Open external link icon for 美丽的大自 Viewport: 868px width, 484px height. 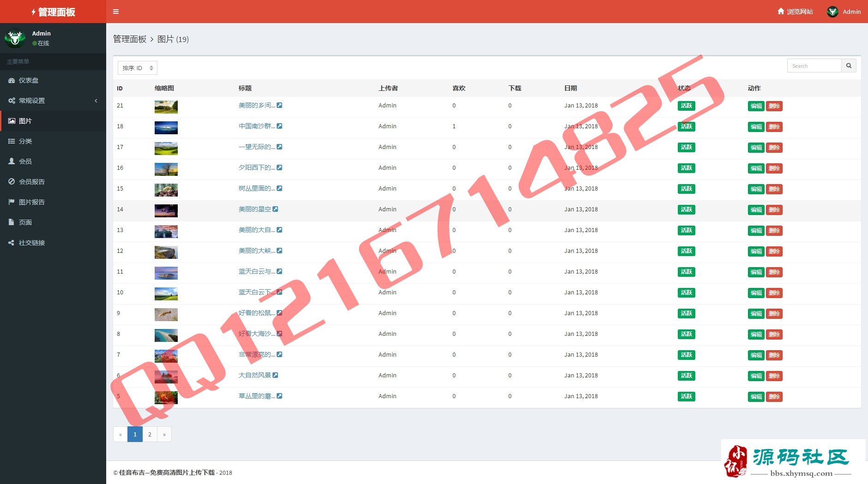tap(279, 230)
